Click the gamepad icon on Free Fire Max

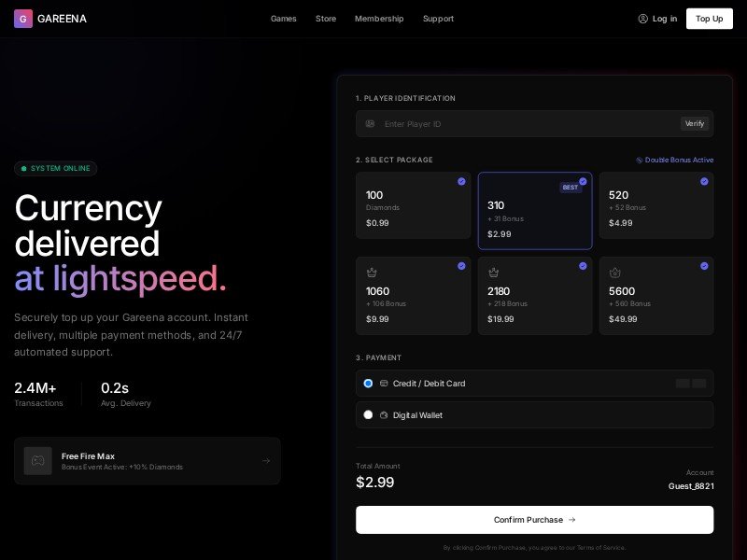pyautogui.click(x=38, y=461)
